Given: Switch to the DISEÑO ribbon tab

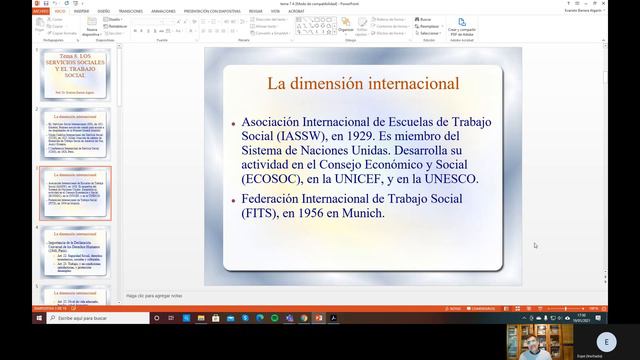Looking at the screenshot, I should pos(104,11).
